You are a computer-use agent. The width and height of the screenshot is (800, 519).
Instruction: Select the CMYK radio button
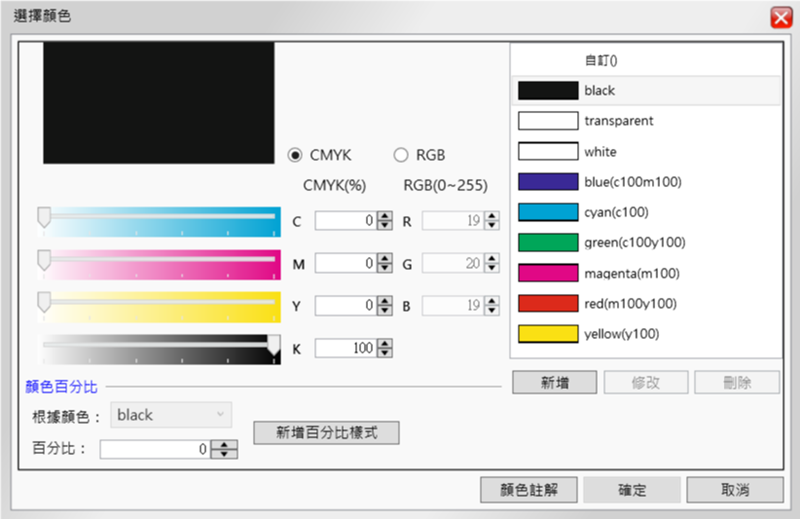pos(295,155)
